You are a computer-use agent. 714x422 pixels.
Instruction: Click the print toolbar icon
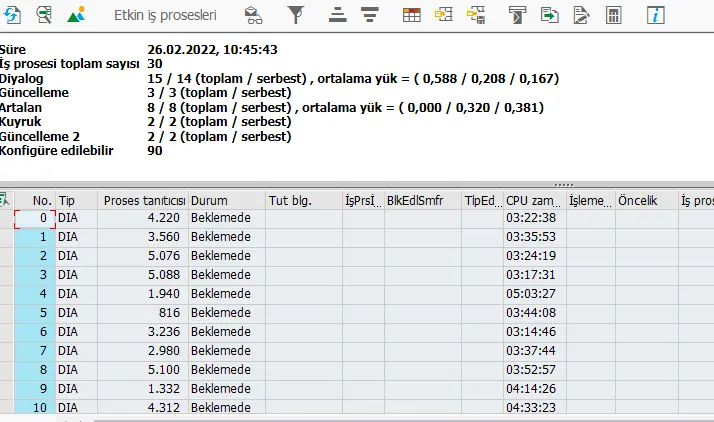pos(517,15)
